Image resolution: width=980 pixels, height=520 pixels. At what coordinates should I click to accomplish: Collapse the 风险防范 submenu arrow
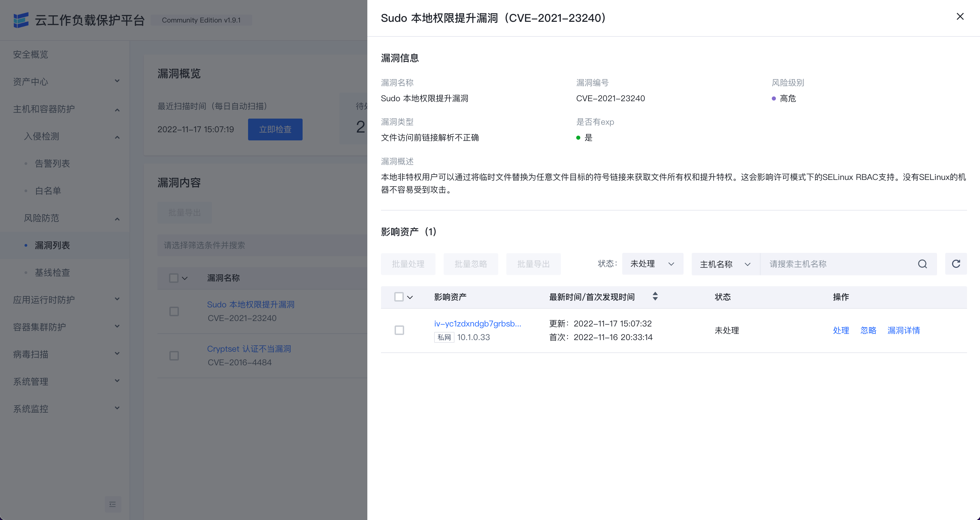117,219
